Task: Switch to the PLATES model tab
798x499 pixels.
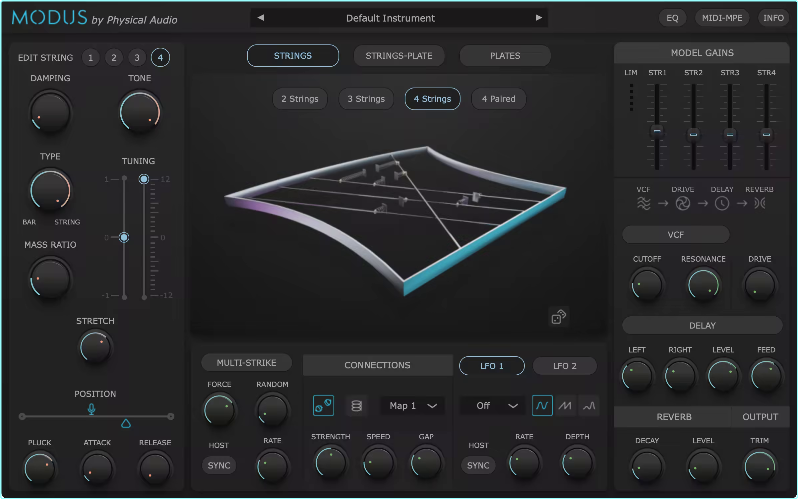Action: pos(505,56)
